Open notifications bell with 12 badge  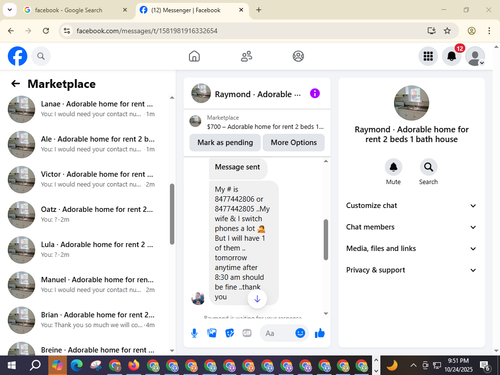click(452, 56)
